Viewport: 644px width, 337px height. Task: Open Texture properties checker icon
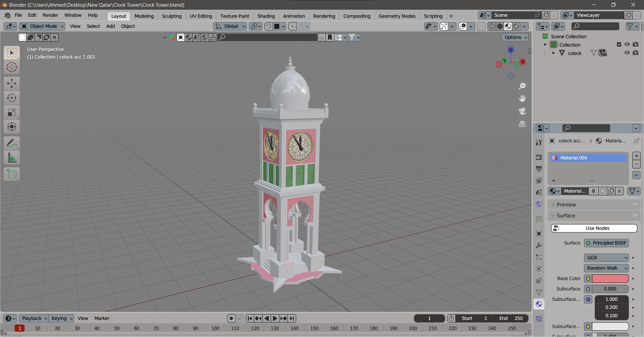[x=539, y=319]
